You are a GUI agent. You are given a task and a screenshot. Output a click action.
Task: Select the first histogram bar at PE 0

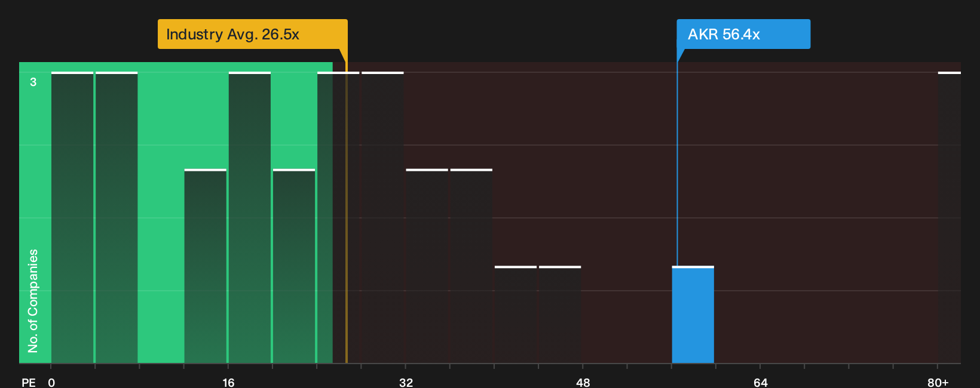[72, 217]
